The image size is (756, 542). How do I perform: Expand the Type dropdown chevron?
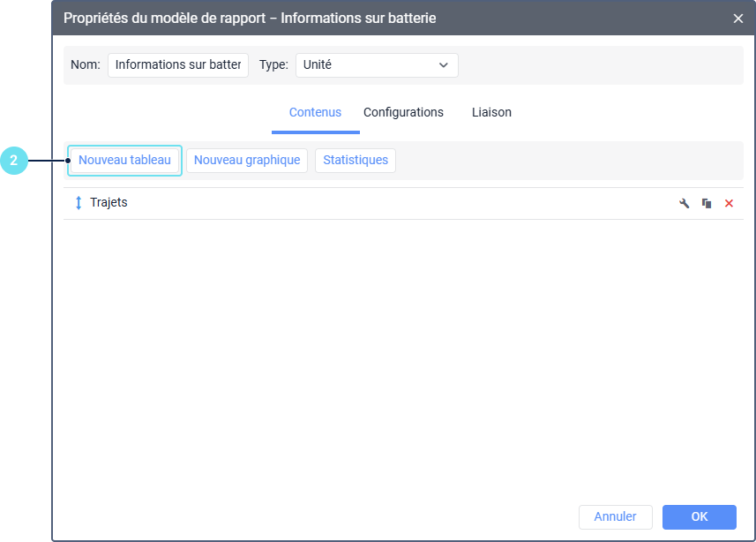444,64
